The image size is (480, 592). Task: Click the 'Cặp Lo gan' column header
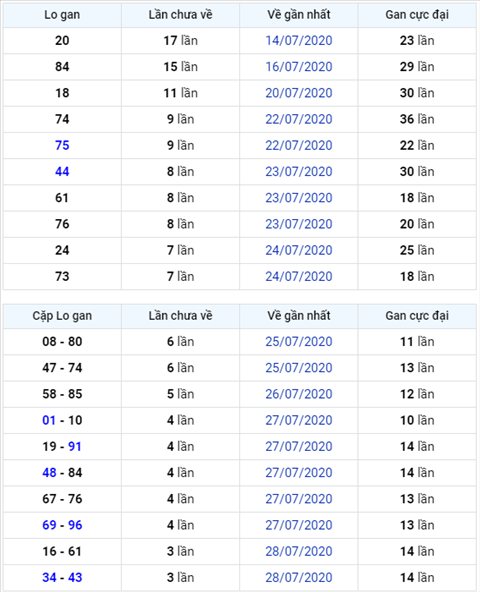[62, 316]
